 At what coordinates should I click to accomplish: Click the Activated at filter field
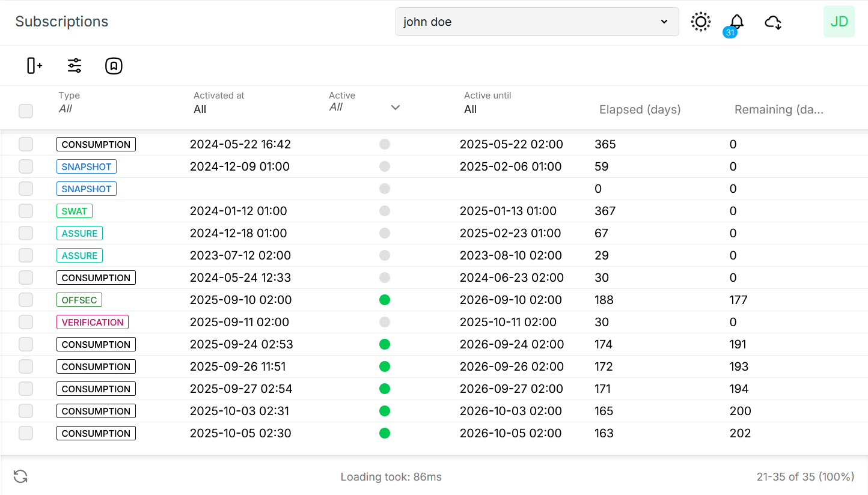coord(200,109)
